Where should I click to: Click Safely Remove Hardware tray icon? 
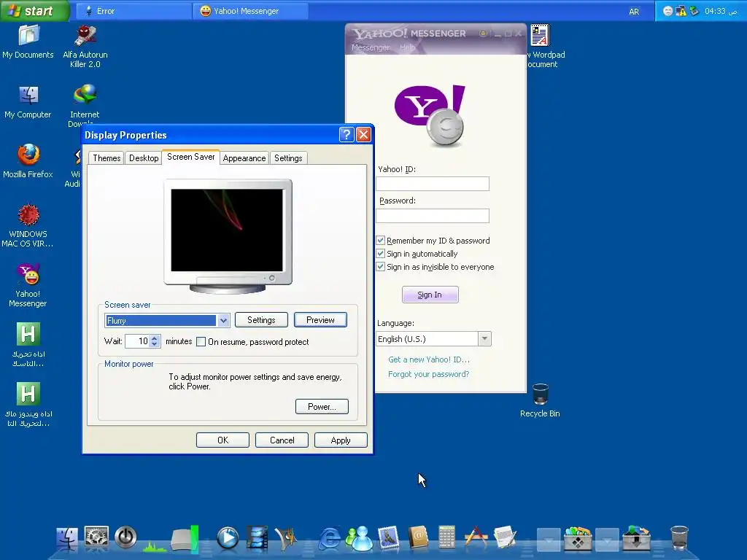[x=694, y=11]
